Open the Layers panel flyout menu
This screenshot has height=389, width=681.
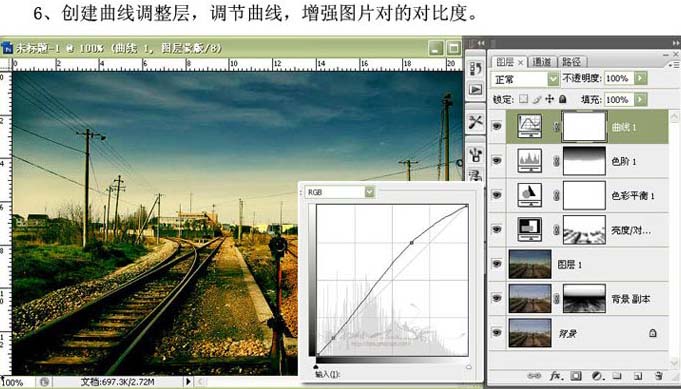coord(674,64)
